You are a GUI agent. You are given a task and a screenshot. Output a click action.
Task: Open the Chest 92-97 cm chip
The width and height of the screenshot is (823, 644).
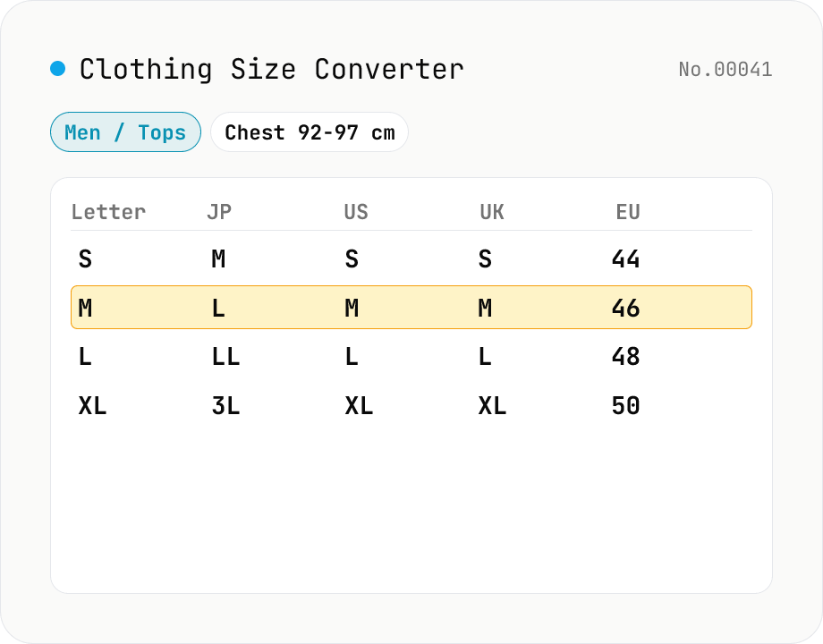pos(310,132)
